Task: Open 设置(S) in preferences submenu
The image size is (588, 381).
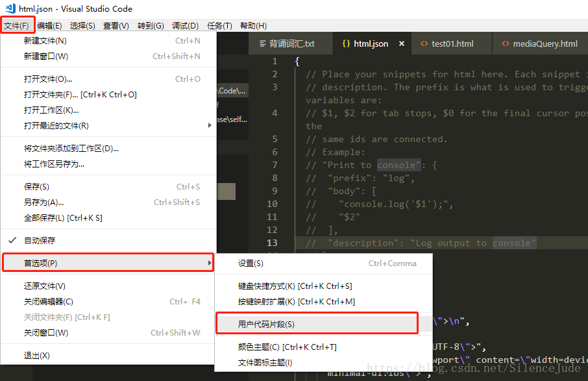Action: (x=324, y=264)
